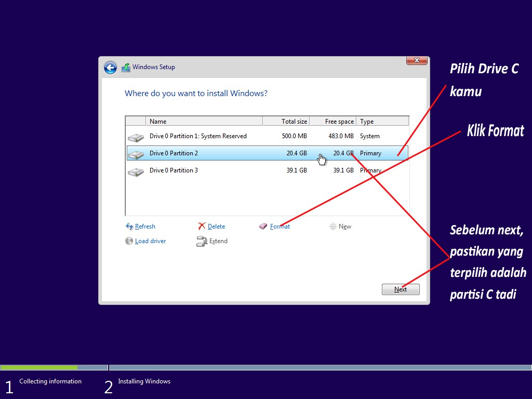Click the Load driver link
The height and width of the screenshot is (399, 532).
(x=150, y=241)
